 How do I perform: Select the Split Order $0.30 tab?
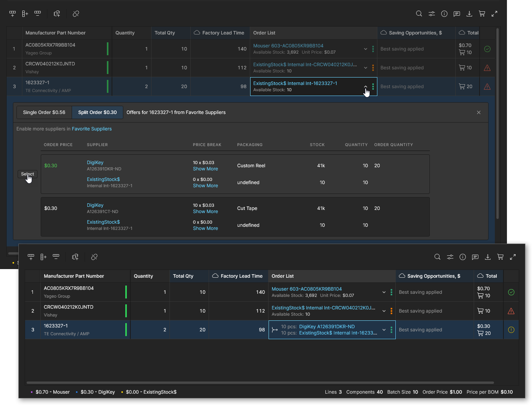coord(97,112)
